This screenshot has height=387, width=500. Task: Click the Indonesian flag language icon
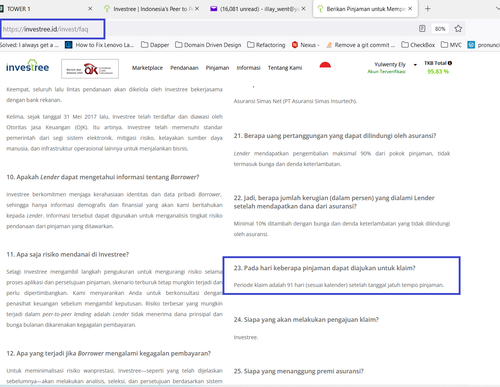tap(325, 65)
